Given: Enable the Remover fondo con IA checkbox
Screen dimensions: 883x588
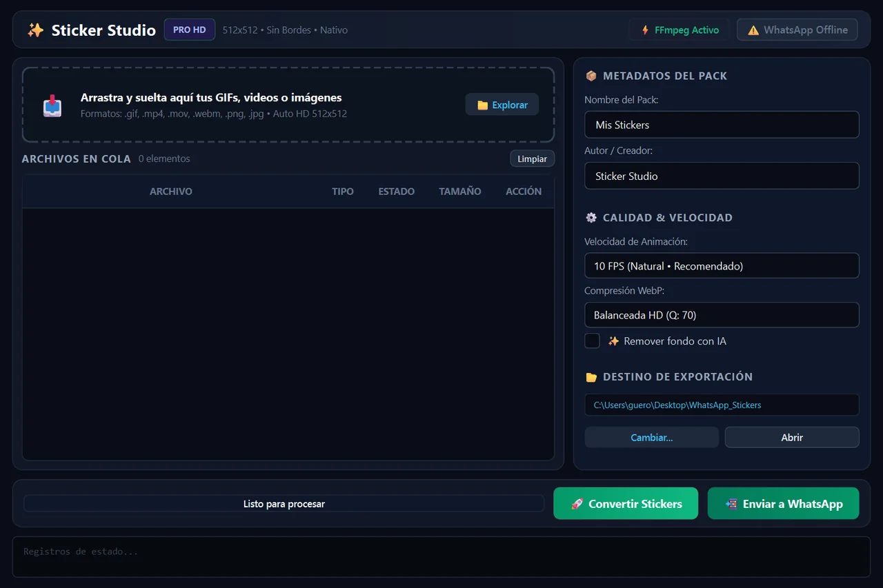Looking at the screenshot, I should point(592,341).
